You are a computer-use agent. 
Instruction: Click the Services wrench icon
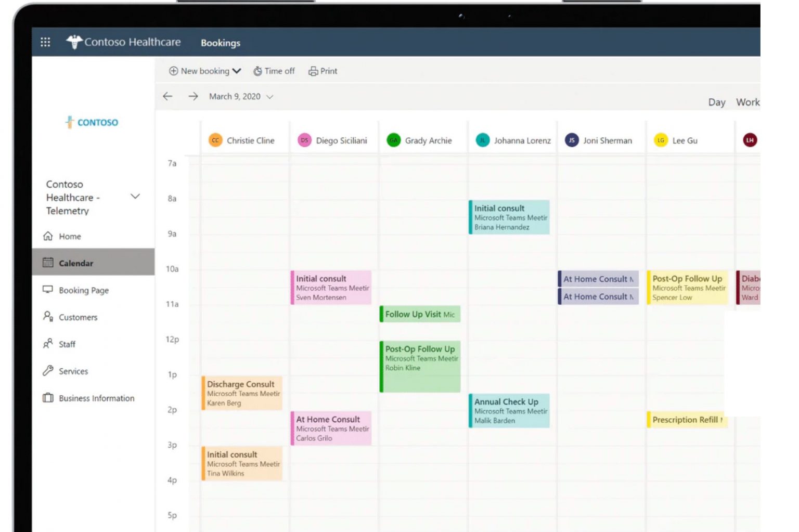48,371
